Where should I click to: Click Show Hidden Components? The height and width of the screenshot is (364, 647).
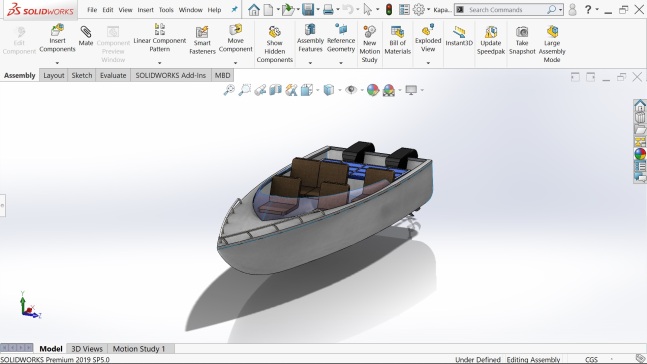(x=275, y=32)
